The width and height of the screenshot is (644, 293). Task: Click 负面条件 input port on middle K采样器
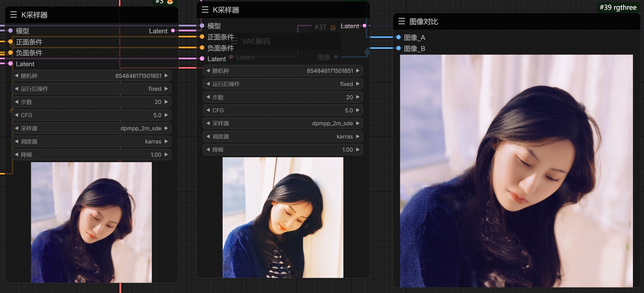coord(202,48)
